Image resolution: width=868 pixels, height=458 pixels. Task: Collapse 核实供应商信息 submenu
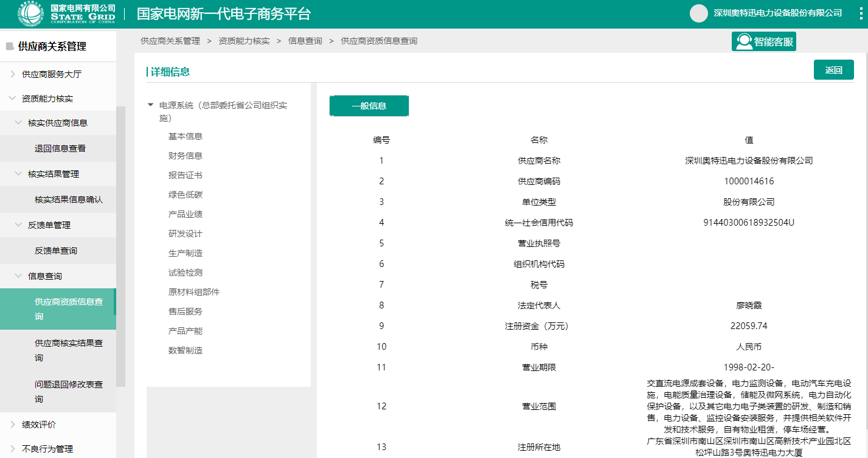point(19,123)
